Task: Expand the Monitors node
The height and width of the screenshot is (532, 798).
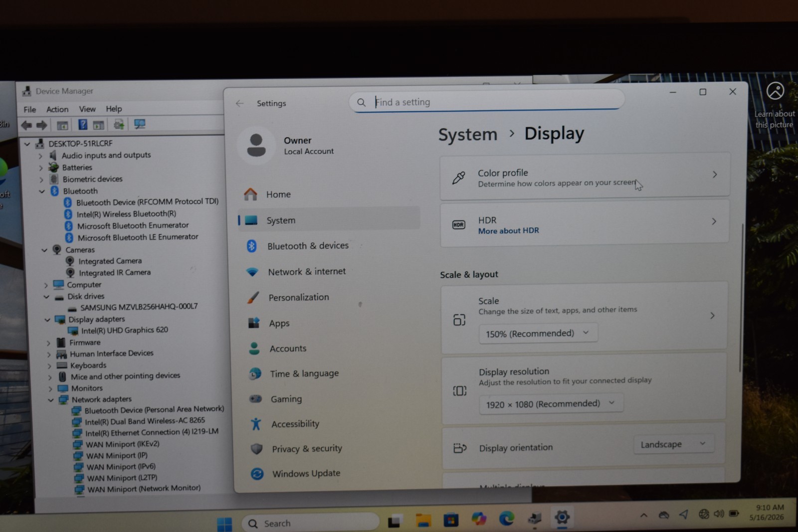Action: click(50, 389)
